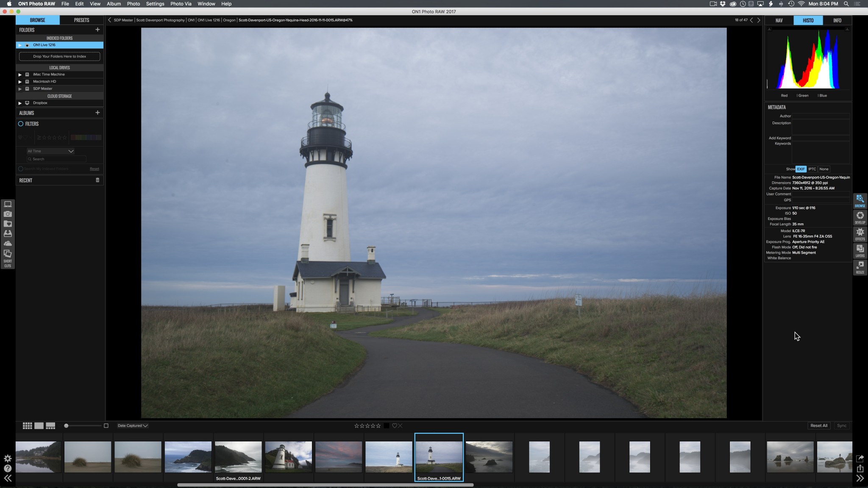Enable the Filters toggle circle
This screenshot has width=868, height=488.
coord(20,124)
